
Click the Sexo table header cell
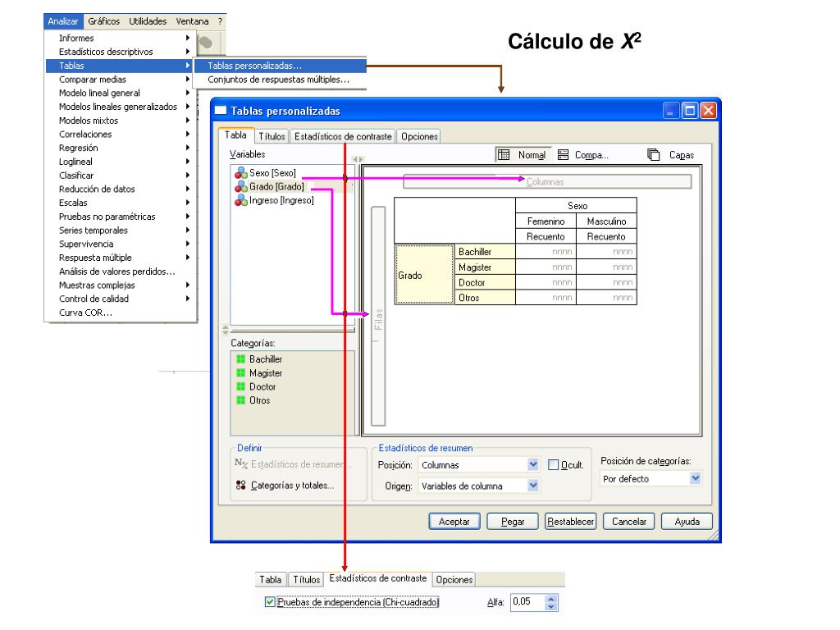577,206
